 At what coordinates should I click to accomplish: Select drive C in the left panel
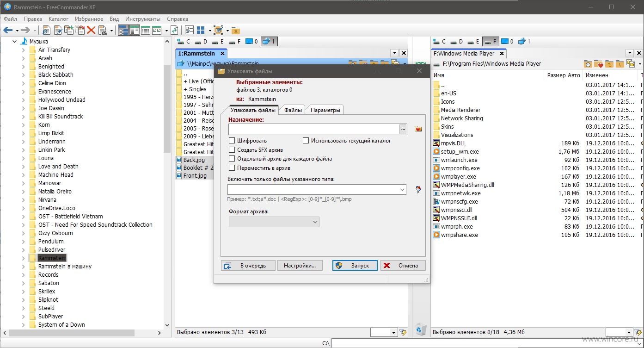point(184,42)
